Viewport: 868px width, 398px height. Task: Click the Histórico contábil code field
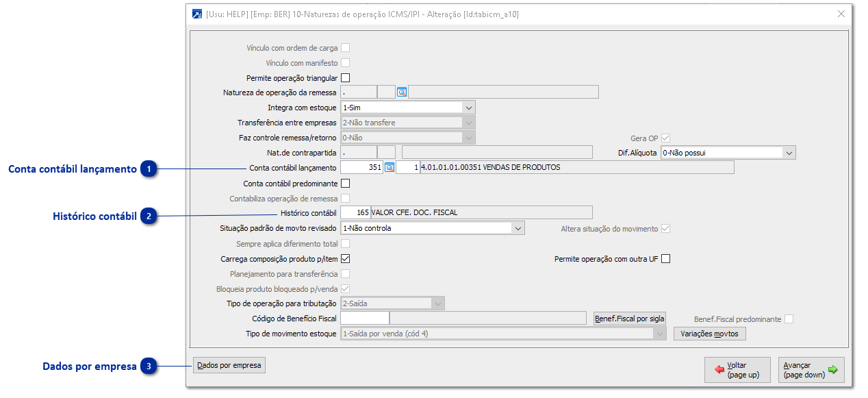click(x=355, y=213)
